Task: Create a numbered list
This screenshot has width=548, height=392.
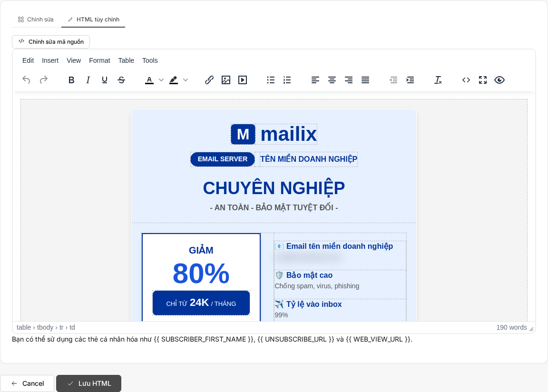Action: point(287,80)
